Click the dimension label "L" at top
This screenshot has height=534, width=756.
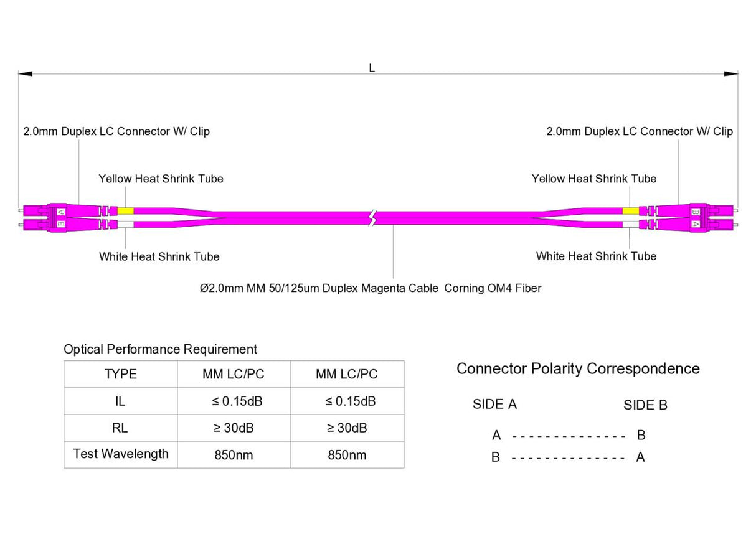coord(372,68)
